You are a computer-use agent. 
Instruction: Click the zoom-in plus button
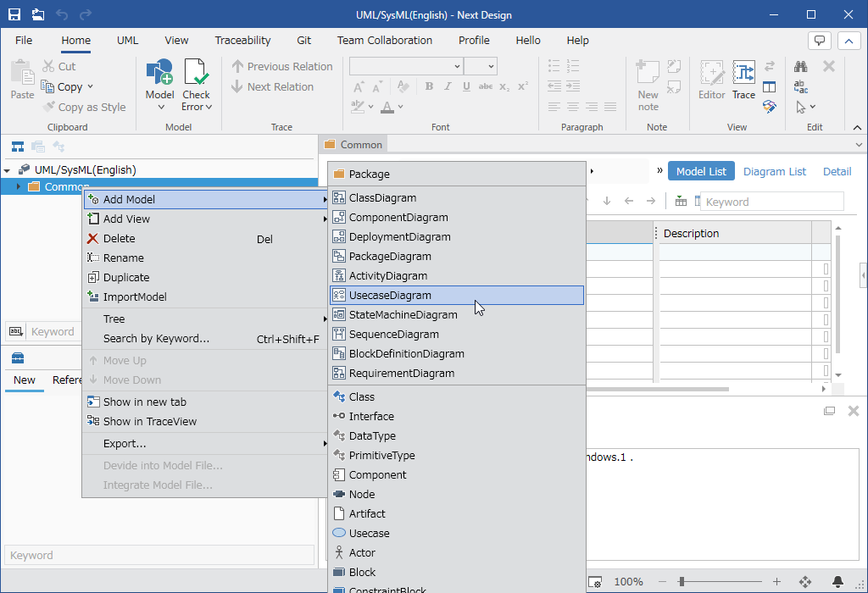coord(776,581)
